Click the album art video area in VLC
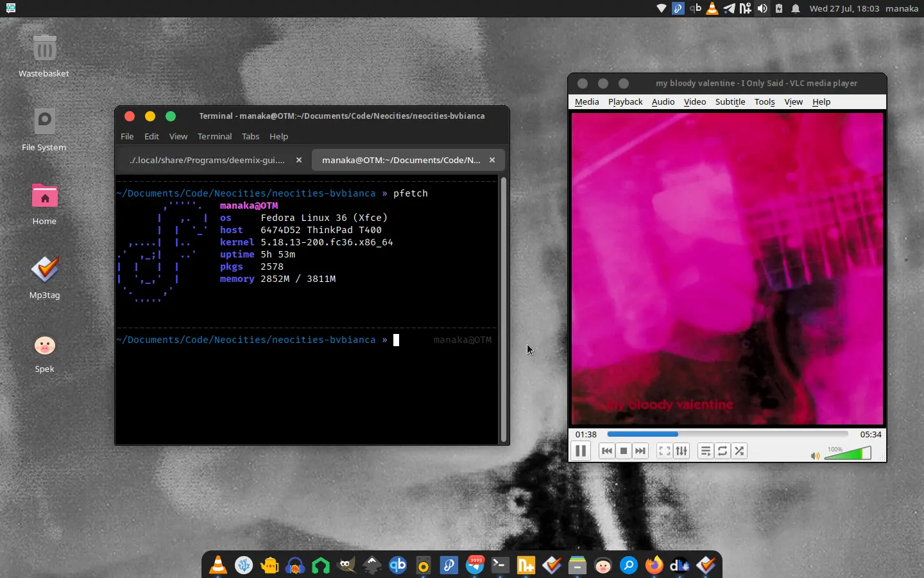This screenshot has height=578, width=924. click(727, 268)
